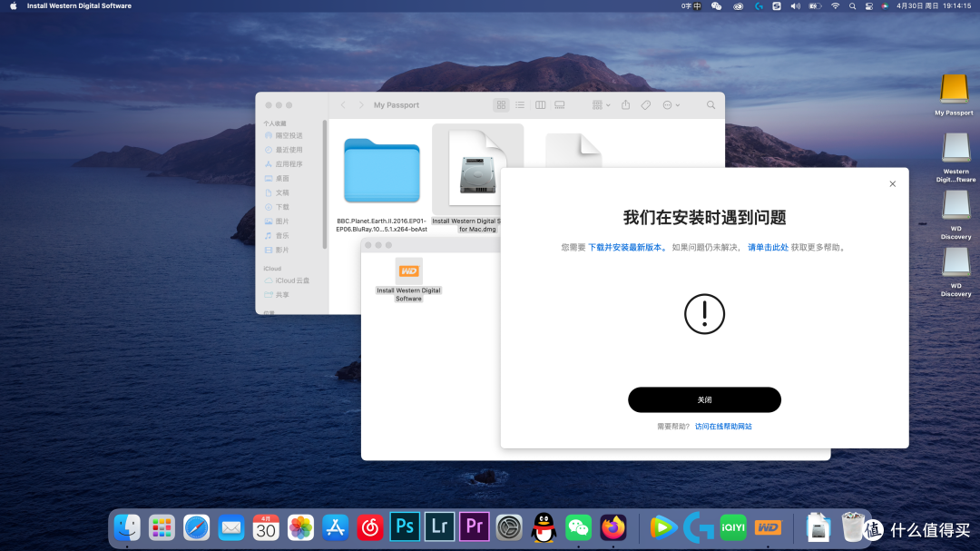Select iCloud 云盘 in Finder sidebar

click(292, 280)
